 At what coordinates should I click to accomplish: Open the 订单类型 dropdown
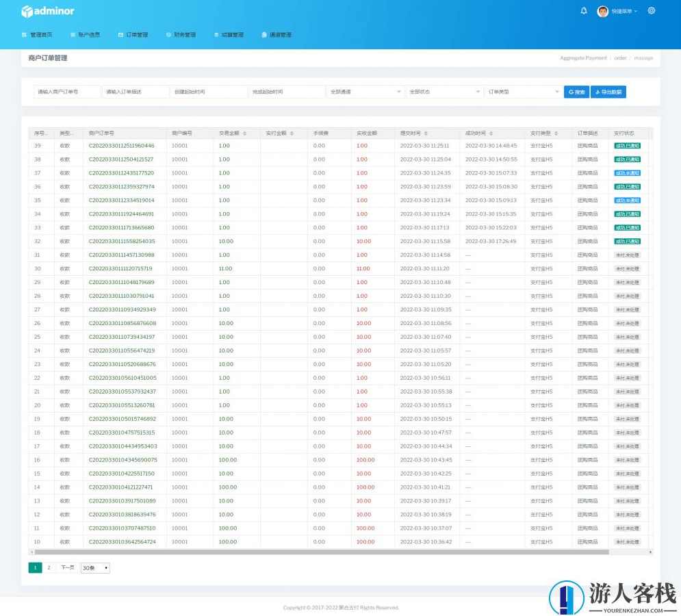click(522, 90)
